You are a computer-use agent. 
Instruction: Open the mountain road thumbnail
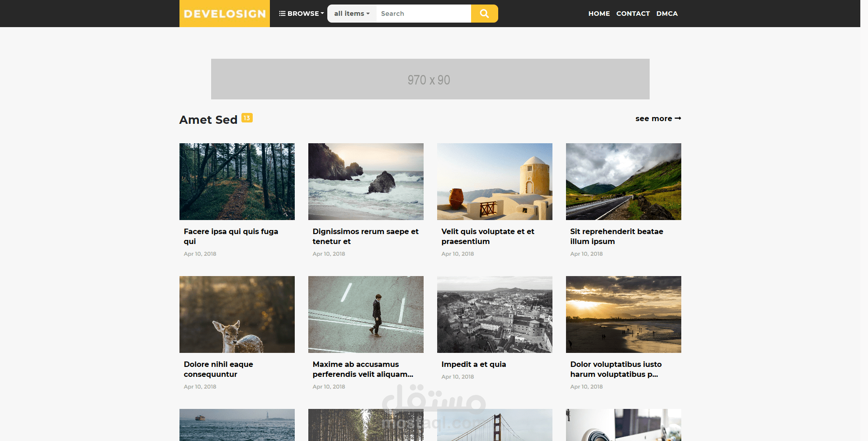click(623, 182)
